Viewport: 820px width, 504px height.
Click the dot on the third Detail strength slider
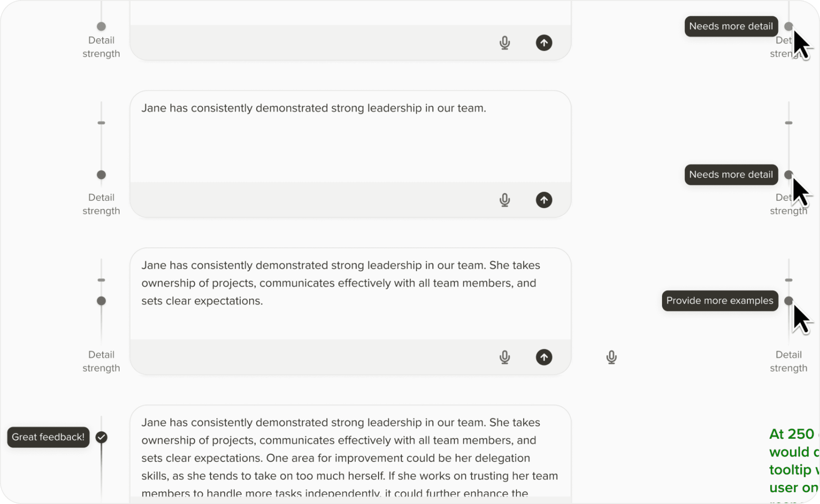click(101, 301)
